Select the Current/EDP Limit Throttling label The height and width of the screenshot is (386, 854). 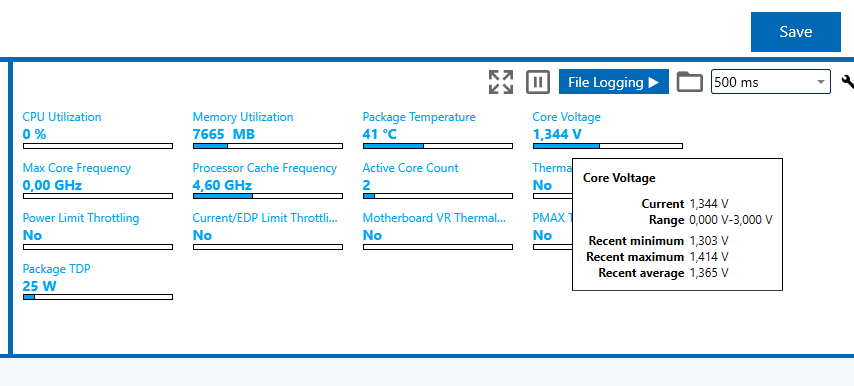pyautogui.click(x=265, y=218)
